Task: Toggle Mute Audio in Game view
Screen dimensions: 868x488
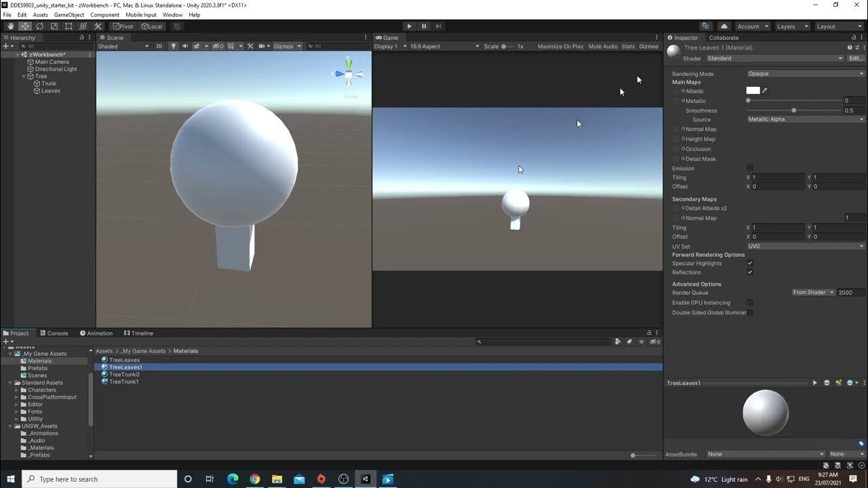Action: [x=603, y=46]
